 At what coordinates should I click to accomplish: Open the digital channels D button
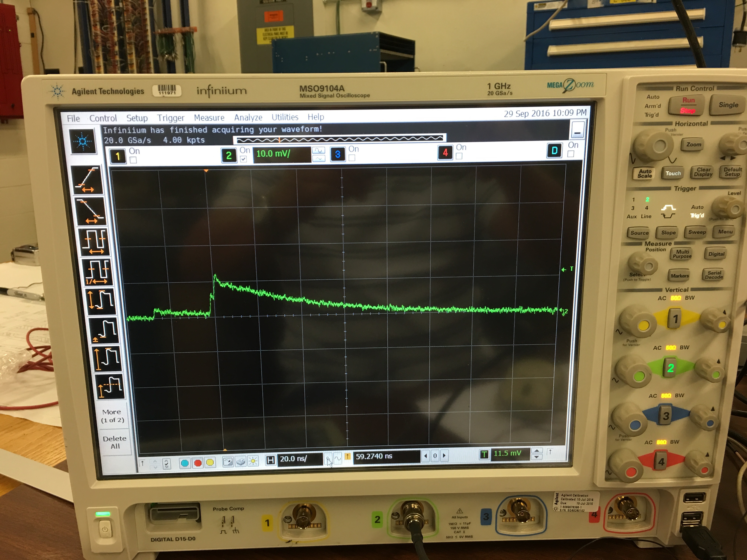click(554, 151)
